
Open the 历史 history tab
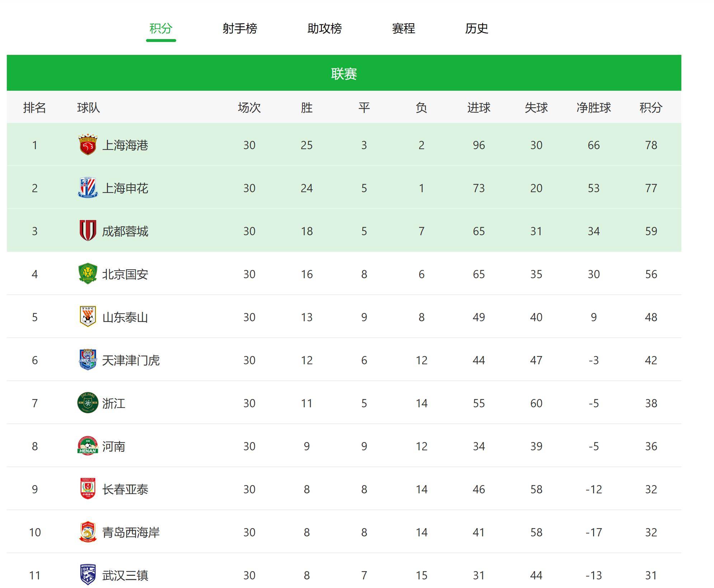coord(476,28)
